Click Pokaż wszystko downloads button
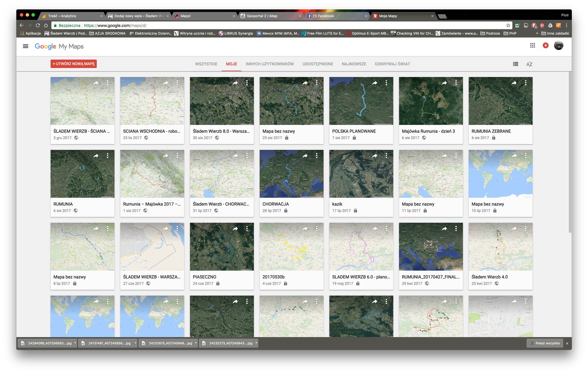The width and height of the screenshot is (588, 373). click(x=545, y=343)
